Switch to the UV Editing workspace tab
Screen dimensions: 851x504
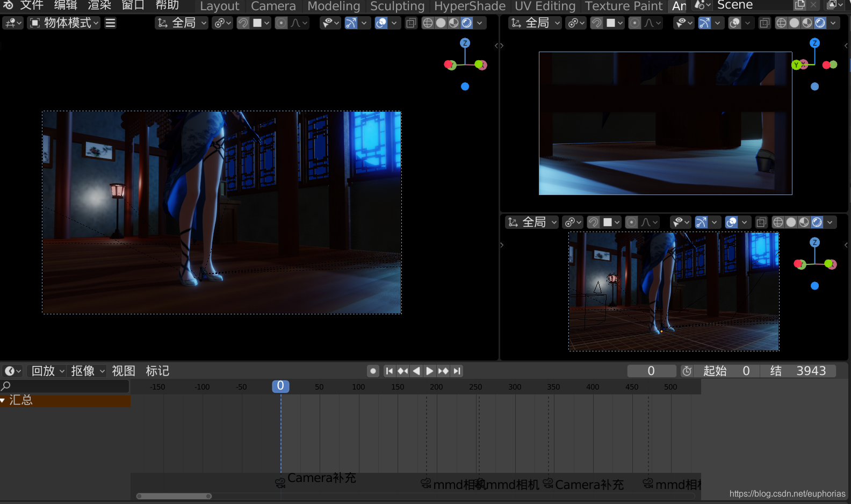[x=545, y=6]
